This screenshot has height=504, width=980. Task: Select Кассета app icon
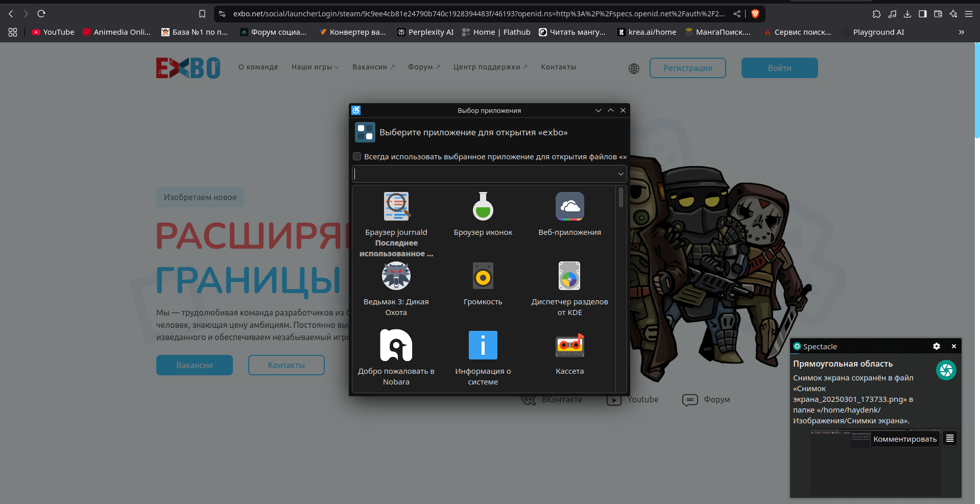tap(569, 345)
